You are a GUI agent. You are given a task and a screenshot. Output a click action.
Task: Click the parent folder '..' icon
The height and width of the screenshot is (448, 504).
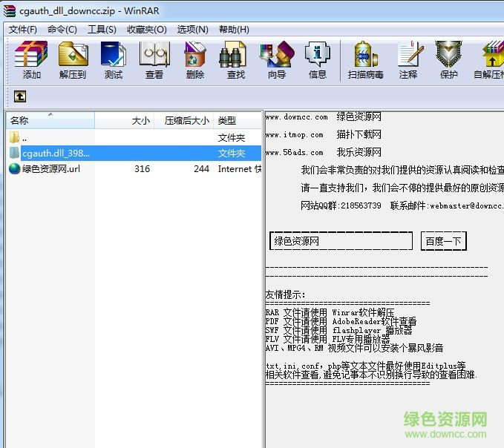pos(14,137)
